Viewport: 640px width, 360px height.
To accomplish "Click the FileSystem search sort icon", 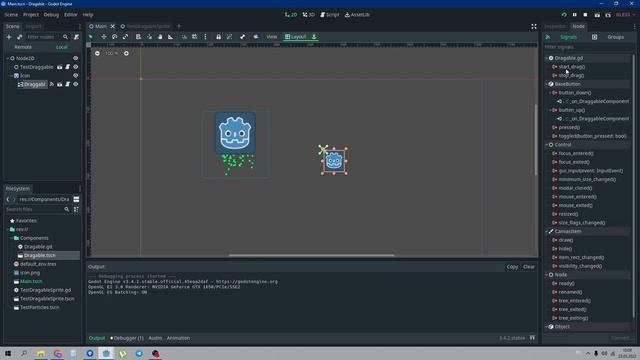I will coord(76,209).
